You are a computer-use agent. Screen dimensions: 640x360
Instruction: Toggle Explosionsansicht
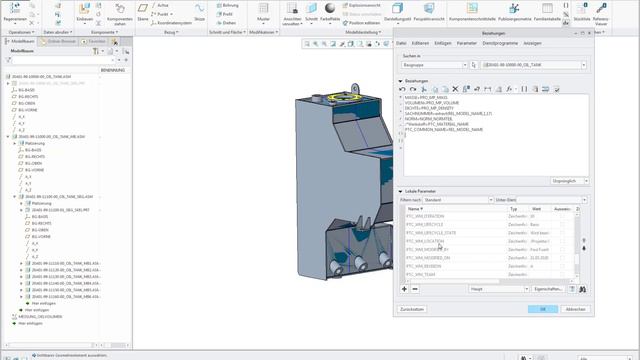pyautogui.click(x=362, y=5)
